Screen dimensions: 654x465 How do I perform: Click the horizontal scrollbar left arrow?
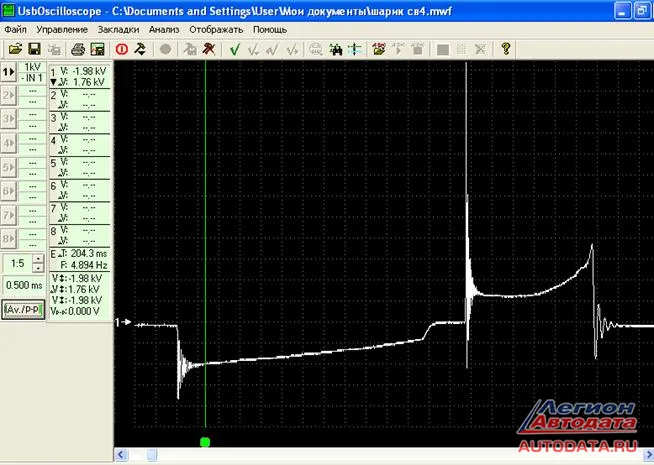[x=121, y=455]
